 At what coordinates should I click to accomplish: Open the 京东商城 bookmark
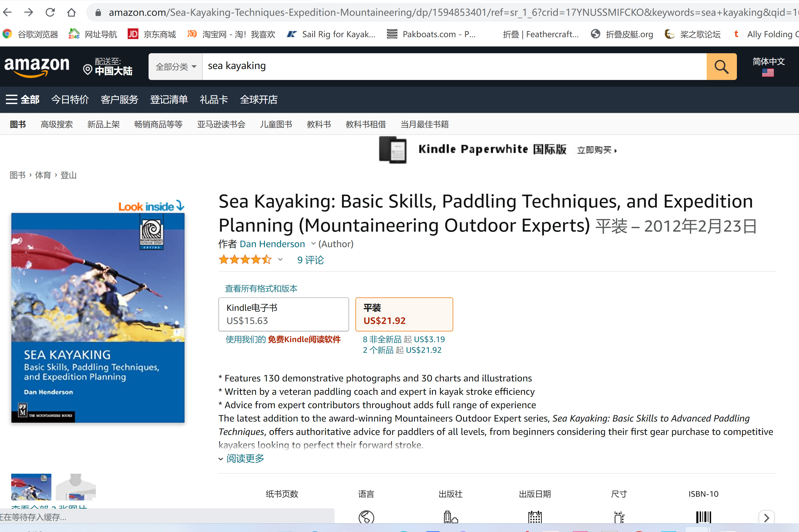tap(152, 34)
